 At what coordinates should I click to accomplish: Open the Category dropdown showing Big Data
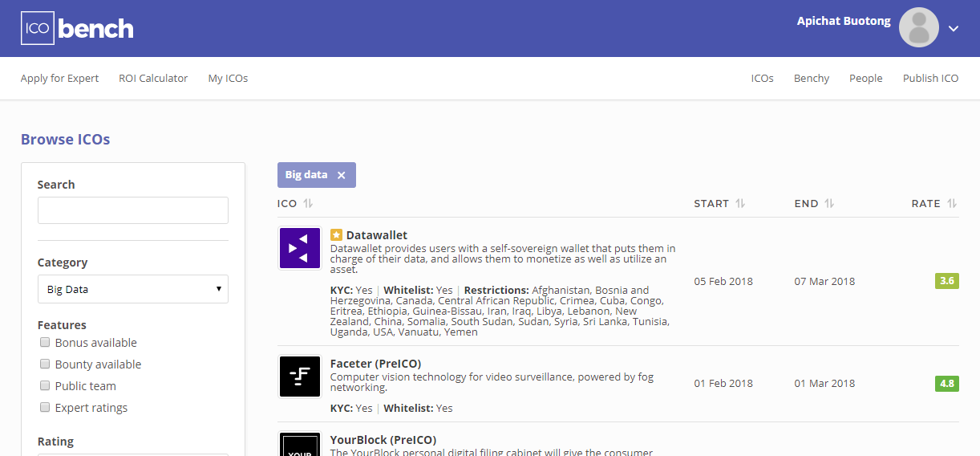point(133,289)
